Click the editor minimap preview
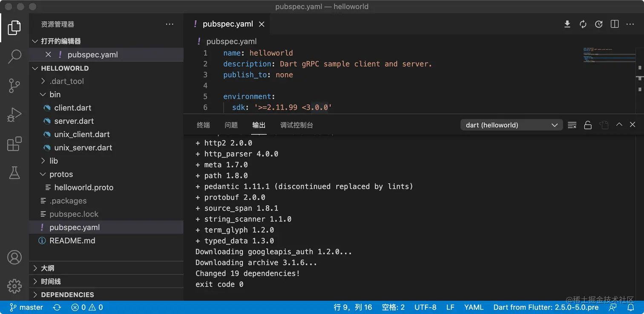This screenshot has width=644, height=314. tap(609, 55)
